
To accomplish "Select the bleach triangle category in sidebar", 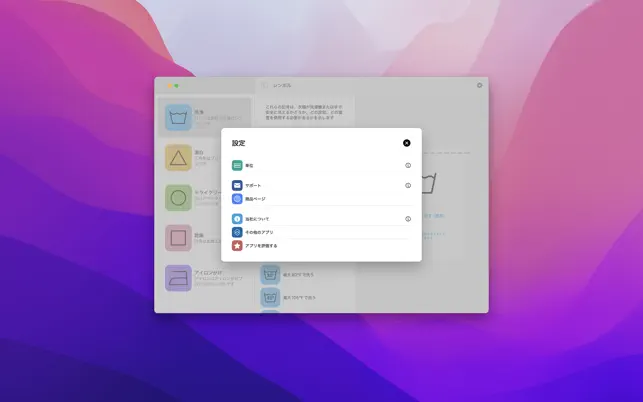I will coord(178,158).
